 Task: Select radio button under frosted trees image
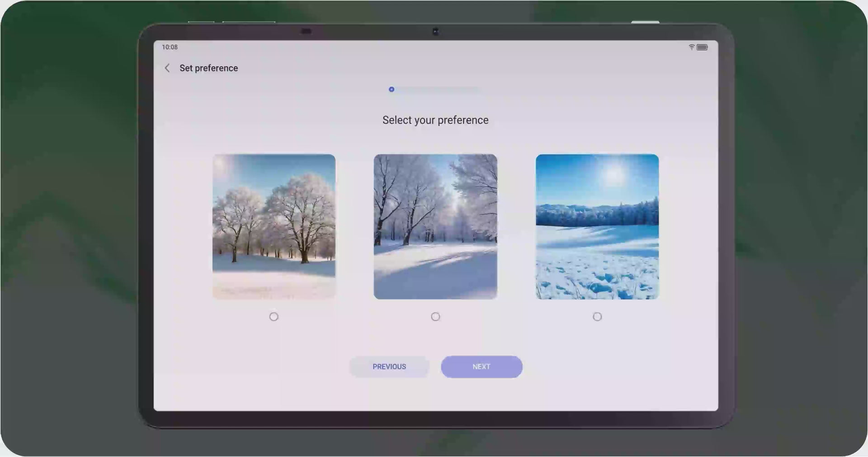tap(274, 317)
